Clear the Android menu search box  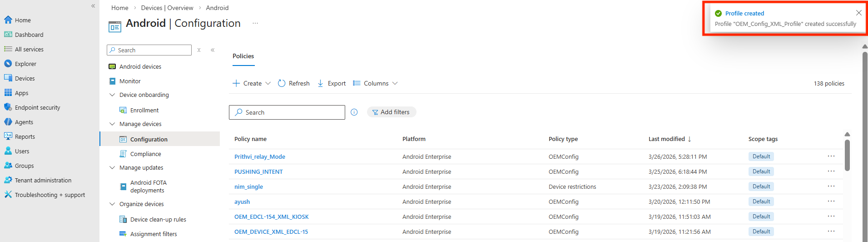coord(199,50)
